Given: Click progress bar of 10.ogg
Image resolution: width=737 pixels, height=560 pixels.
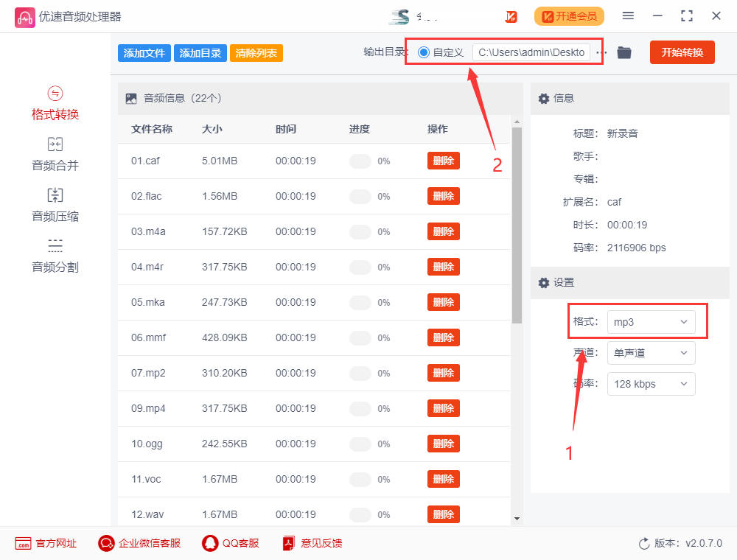Looking at the screenshot, I should (x=360, y=444).
